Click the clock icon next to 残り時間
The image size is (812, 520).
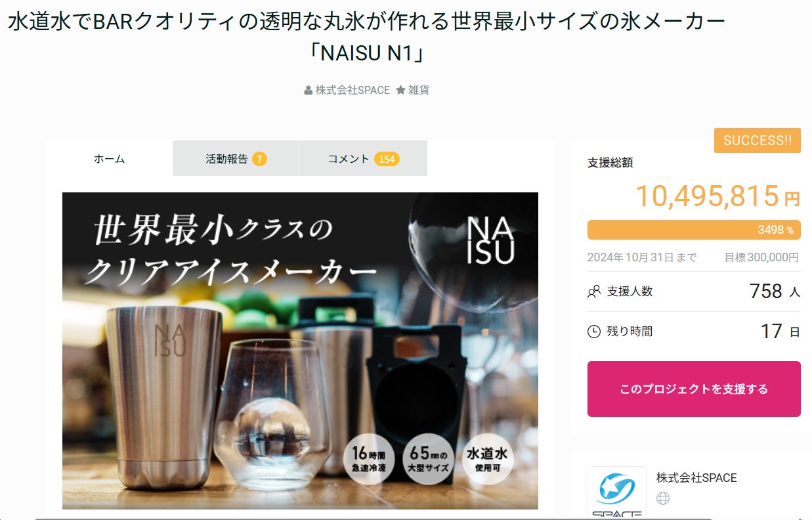pyautogui.click(x=594, y=332)
